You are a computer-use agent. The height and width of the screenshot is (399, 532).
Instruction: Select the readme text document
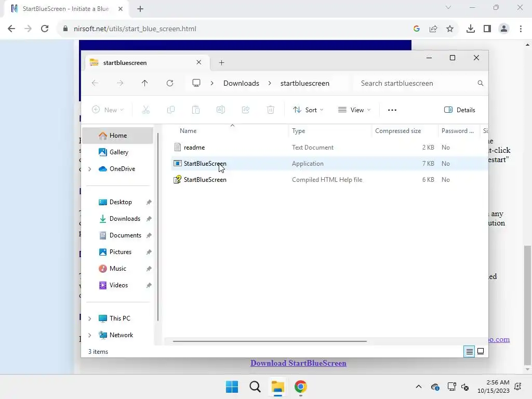click(x=329, y=148)
